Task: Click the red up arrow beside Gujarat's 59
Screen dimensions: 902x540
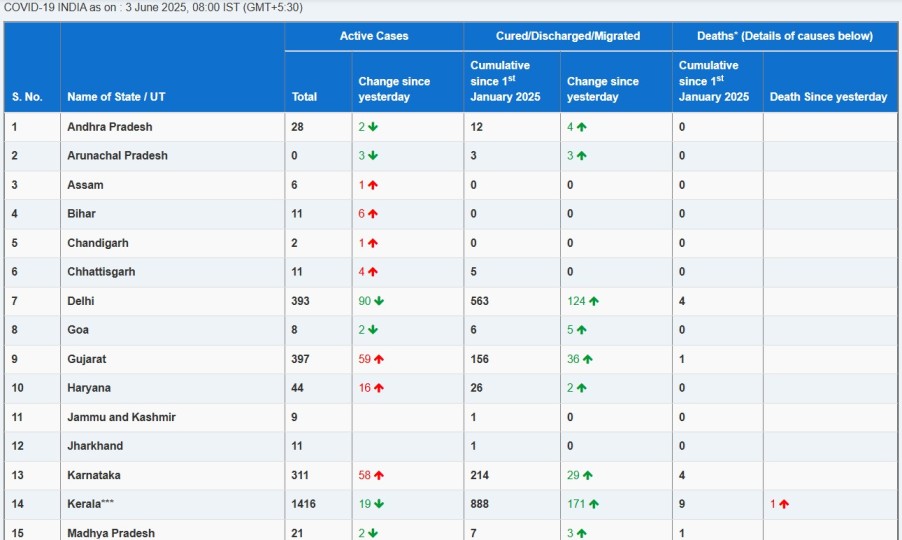Action: click(x=379, y=359)
